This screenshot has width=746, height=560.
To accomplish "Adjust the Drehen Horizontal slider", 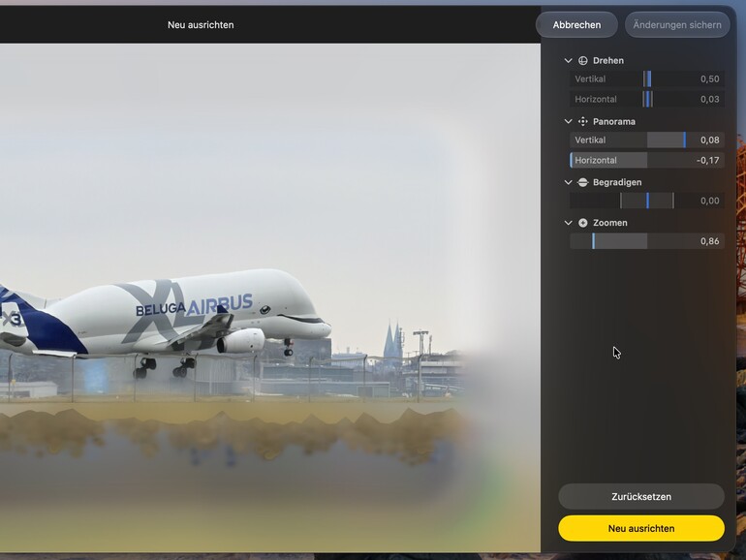I will pyautogui.click(x=647, y=99).
